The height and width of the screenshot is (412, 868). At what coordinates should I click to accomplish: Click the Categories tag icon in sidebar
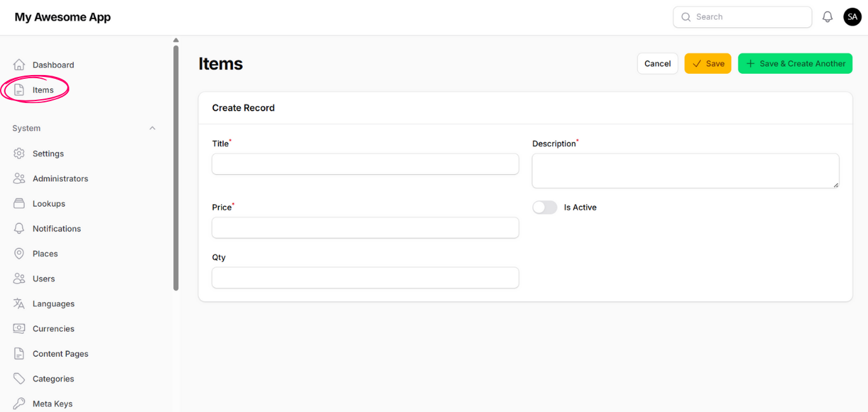tap(19, 379)
